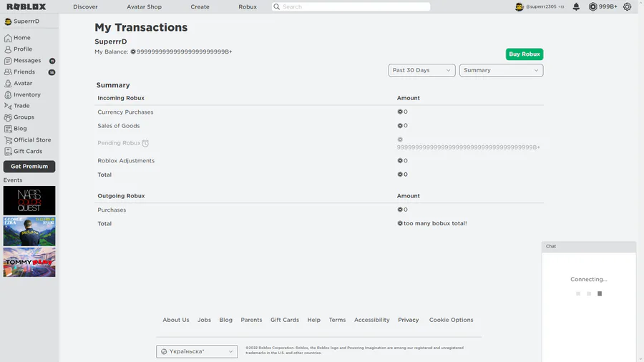Click the Pending Robux clock icon

[145, 143]
